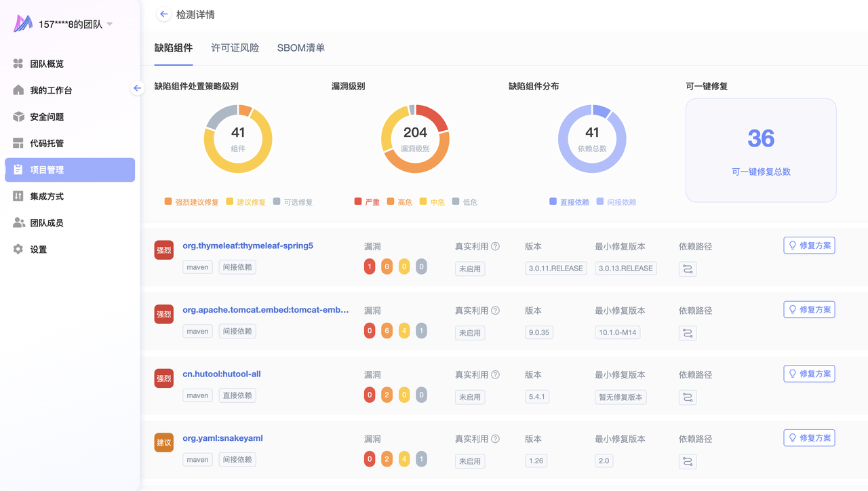Click 修复方案 button for cn.hutool:hutool-all

pyautogui.click(x=808, y=374)
